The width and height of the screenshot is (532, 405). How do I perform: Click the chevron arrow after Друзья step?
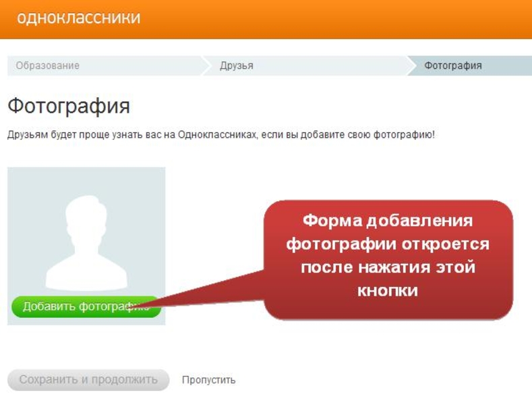411,65
